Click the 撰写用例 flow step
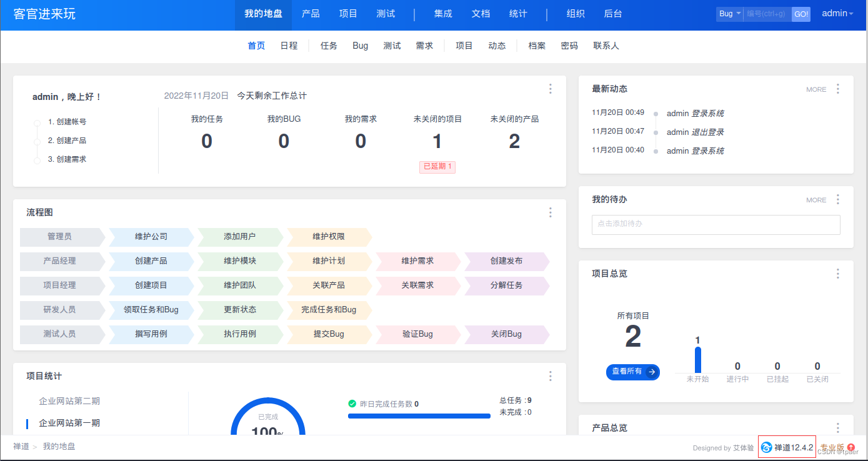 point(151,334)
